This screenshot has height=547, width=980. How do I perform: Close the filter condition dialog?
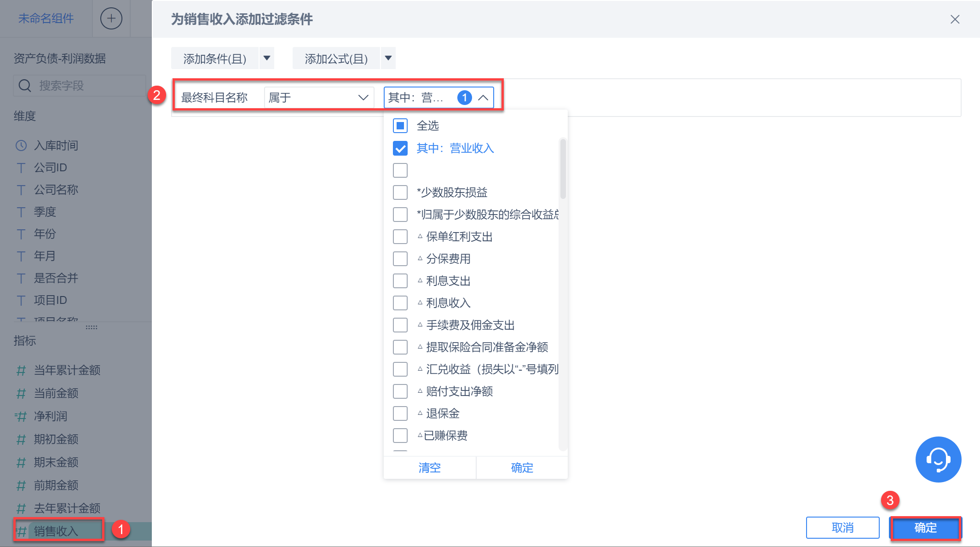pyautogui.click(x=955, y=19)
